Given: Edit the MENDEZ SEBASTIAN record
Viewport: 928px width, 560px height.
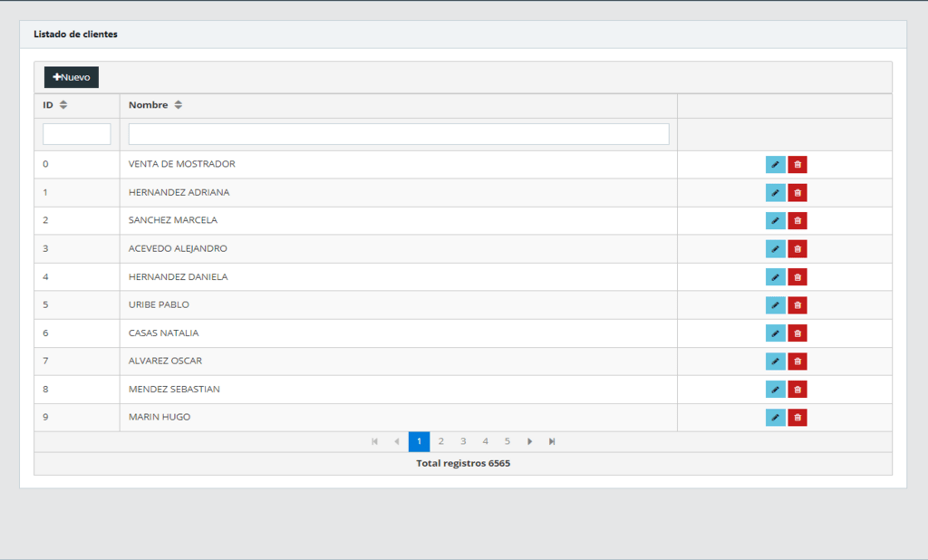Looking at the screenshot, I should click(x=775, y=390).
